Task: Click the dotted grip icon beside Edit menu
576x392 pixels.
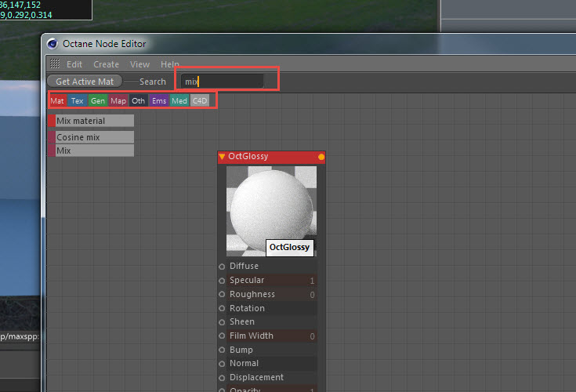Action: (55, 64)
